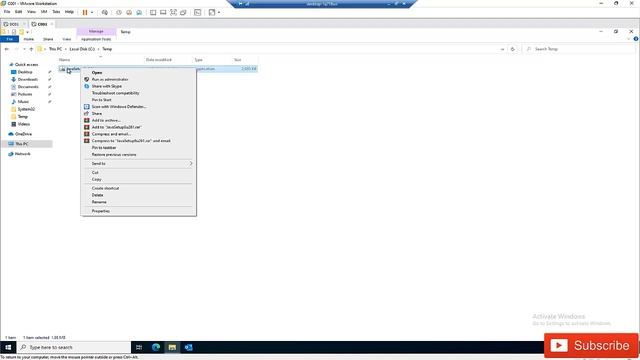640x360 pixels.
Task: Open Documents in the navigation pane
Action: 28,87
